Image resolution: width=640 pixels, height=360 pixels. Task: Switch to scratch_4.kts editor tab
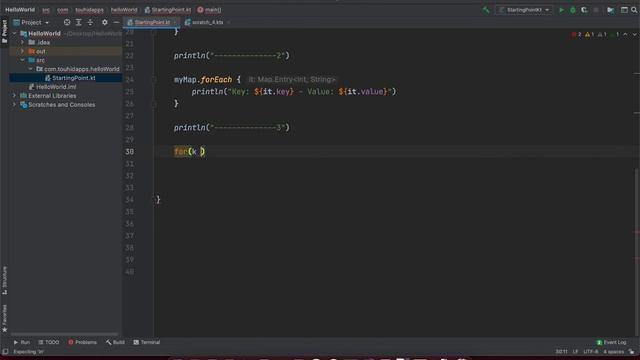click(x=207, y=22)
